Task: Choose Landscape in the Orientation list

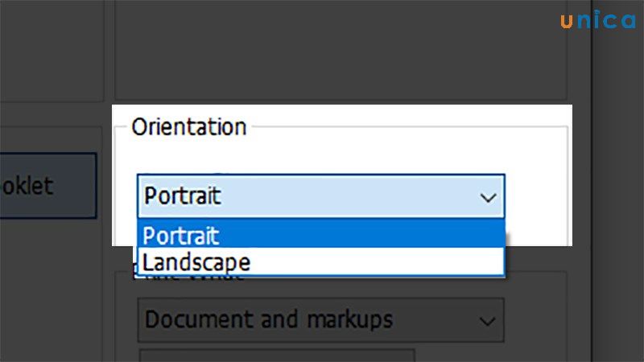Action: [x=196, y=261]
